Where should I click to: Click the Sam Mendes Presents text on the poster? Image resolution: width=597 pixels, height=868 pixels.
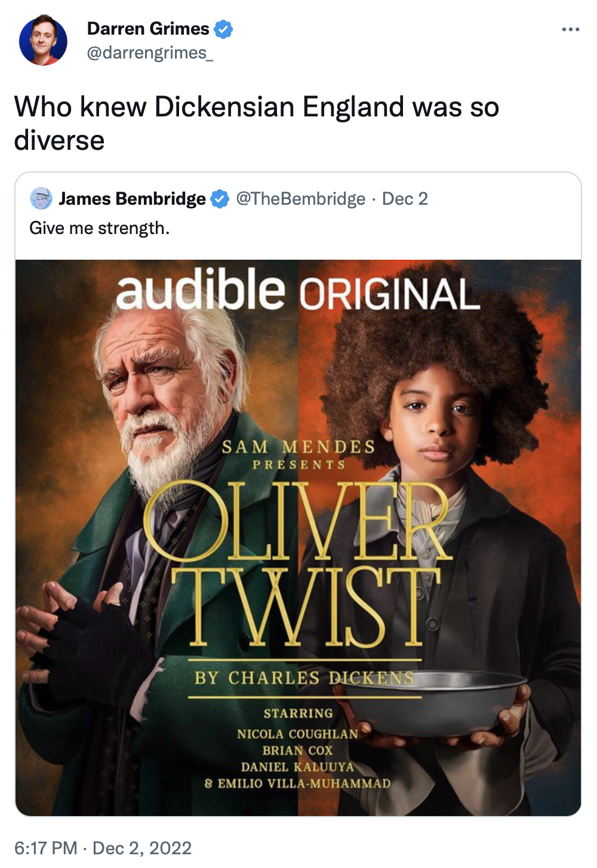click(298, 455)
